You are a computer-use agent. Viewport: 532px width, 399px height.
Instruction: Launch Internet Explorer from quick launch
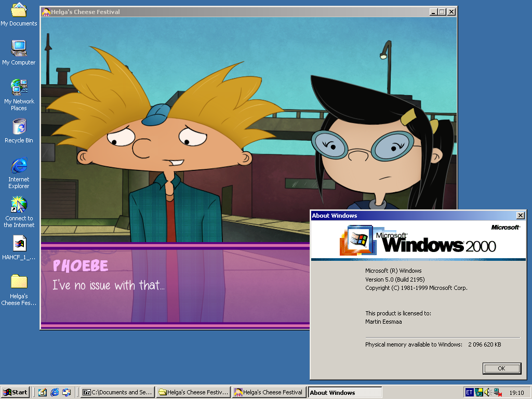[54, 392]
